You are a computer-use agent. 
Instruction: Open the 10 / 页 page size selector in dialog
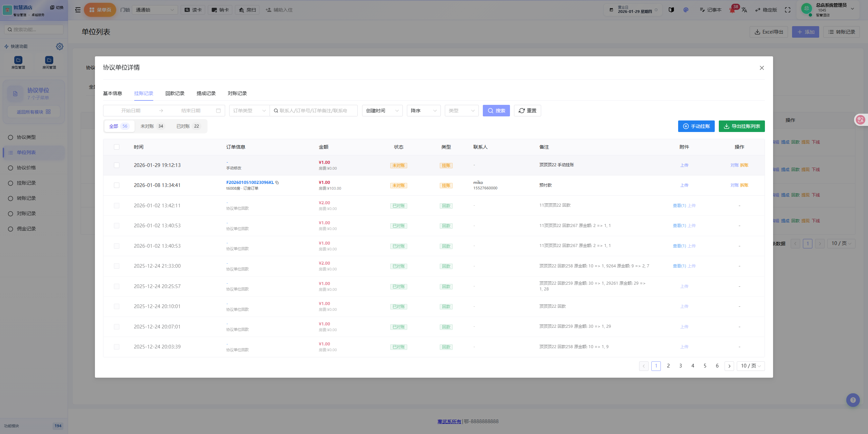click(750, 366)
